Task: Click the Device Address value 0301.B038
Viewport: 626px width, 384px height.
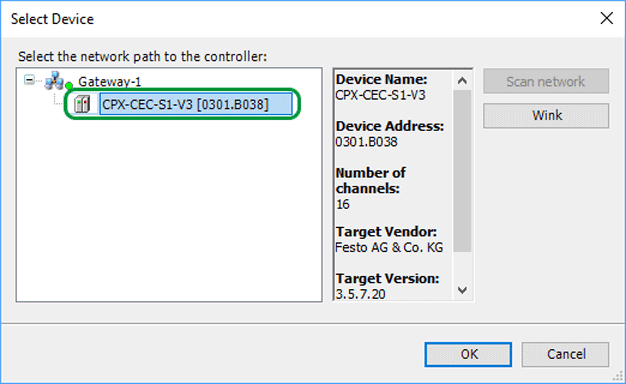Action: pos(366,142)
